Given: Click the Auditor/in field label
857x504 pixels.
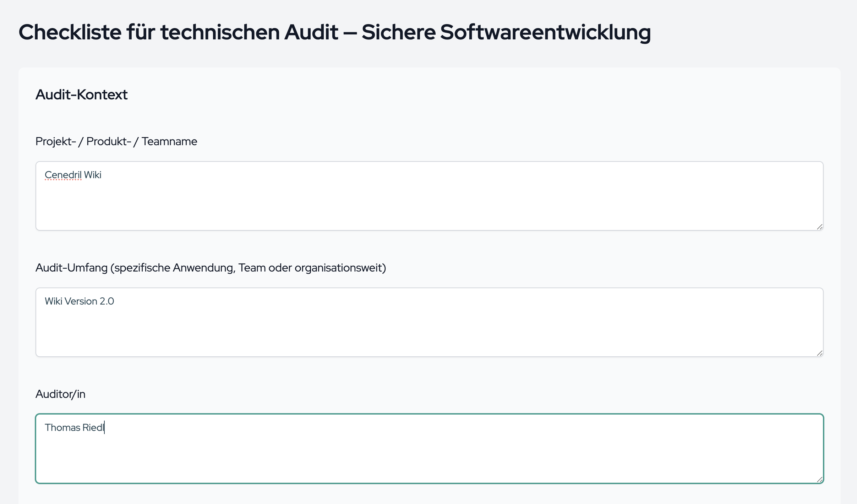Looking at the screenshot, I should [x=60, y=394].
